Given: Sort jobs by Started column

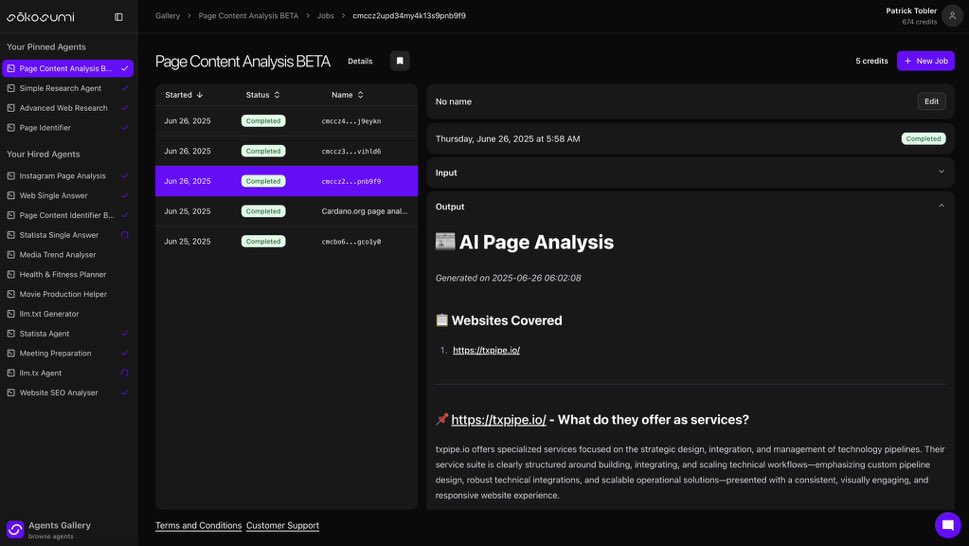Looking at the screenshot, I should tap(184, 95).
